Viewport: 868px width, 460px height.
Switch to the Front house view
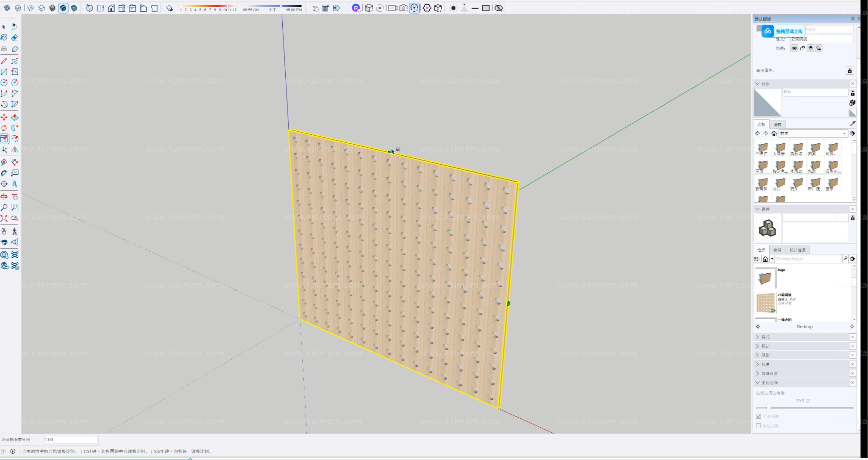[x=111, y=8]
